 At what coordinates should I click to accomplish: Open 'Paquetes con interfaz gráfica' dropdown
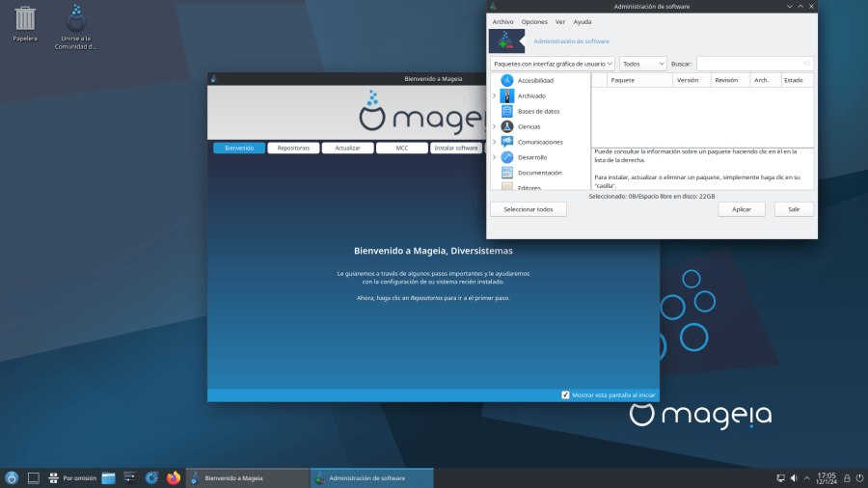pos(553,64)
